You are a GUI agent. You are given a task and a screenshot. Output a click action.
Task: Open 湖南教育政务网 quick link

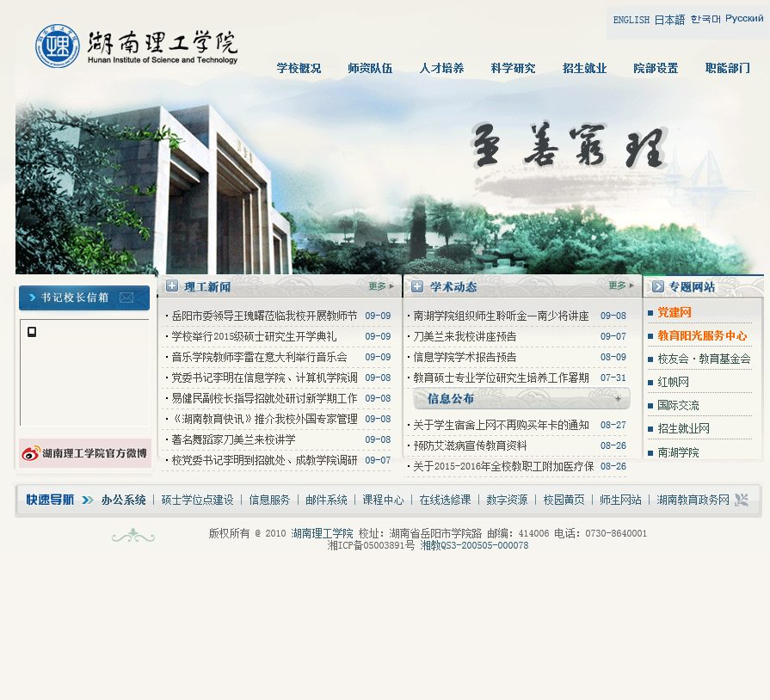click(x=693, y=500)
